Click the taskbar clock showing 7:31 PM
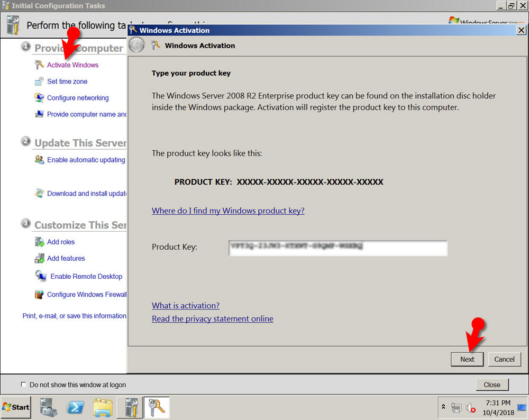529x420 pixels. click(x=498, y=407)
